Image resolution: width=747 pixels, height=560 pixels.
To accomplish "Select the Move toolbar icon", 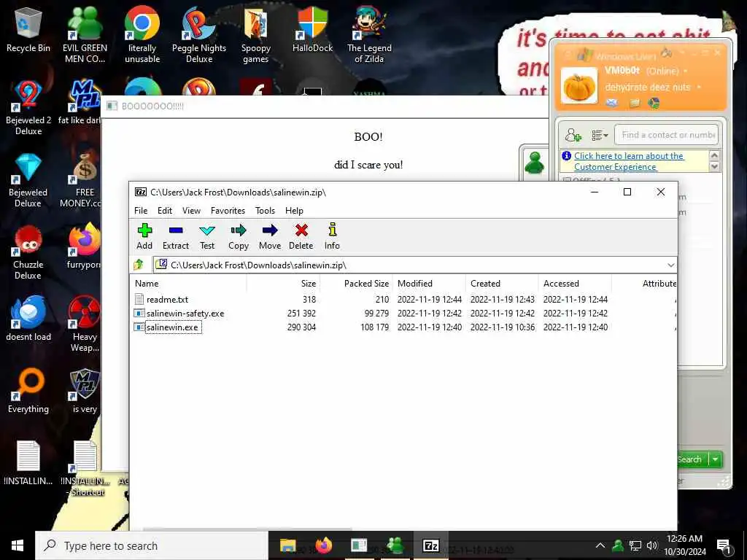I will 270,236.
